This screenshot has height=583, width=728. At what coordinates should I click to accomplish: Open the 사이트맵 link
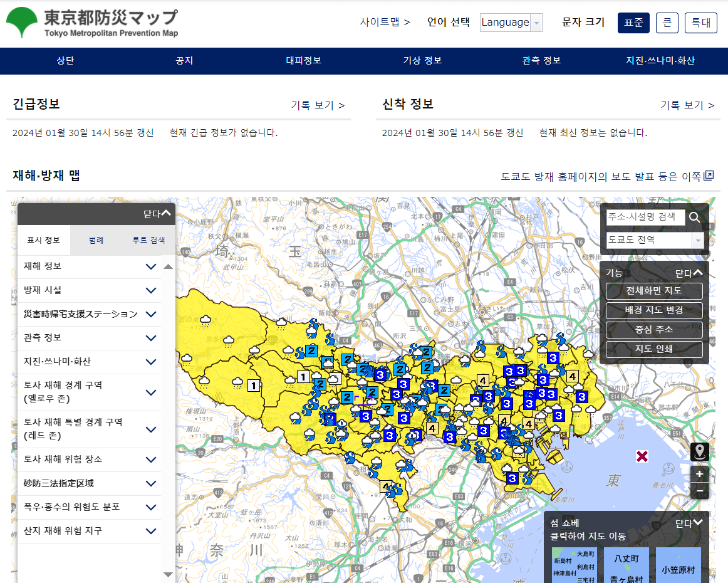point(385,23)
